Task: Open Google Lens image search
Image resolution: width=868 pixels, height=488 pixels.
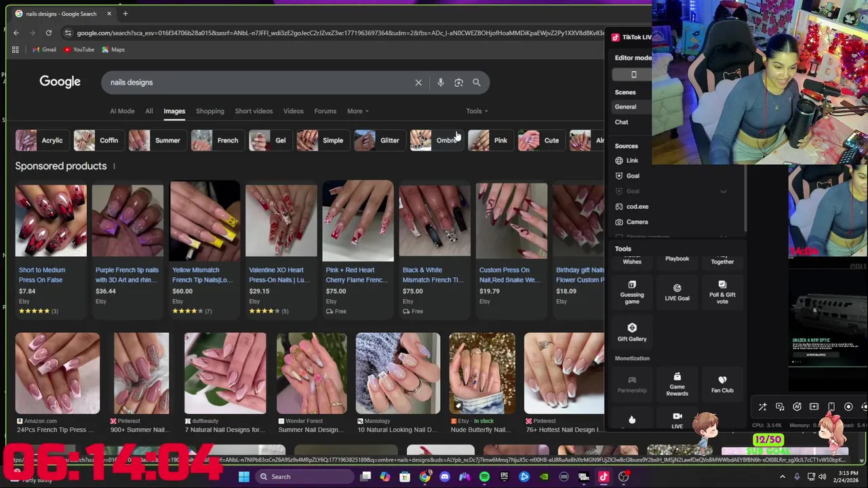Action: [458, 83]
